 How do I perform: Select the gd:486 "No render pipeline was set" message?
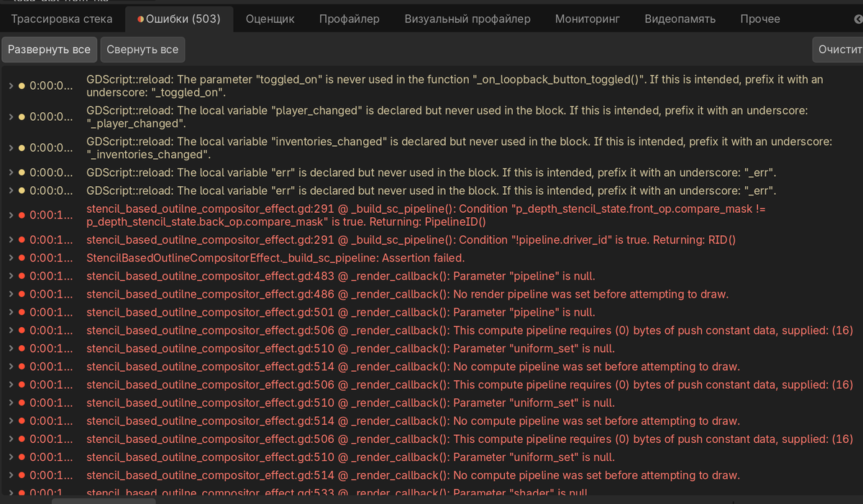(x=407, y=294)
